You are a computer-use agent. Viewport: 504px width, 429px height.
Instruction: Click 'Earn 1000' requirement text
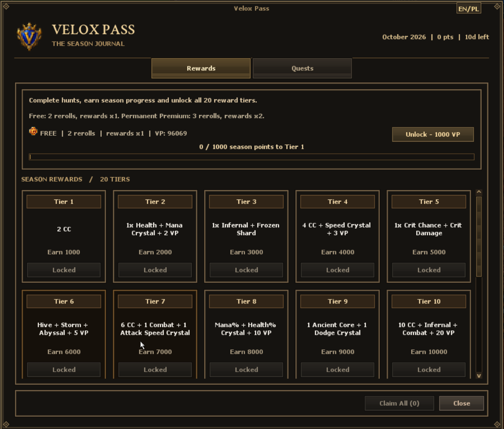point(64,252)
